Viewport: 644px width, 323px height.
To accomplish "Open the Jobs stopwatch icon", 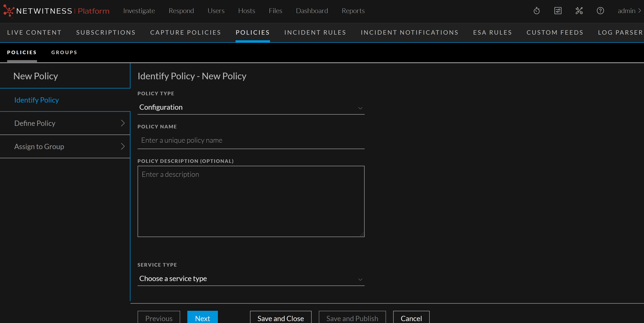I will tap(536, 11).
